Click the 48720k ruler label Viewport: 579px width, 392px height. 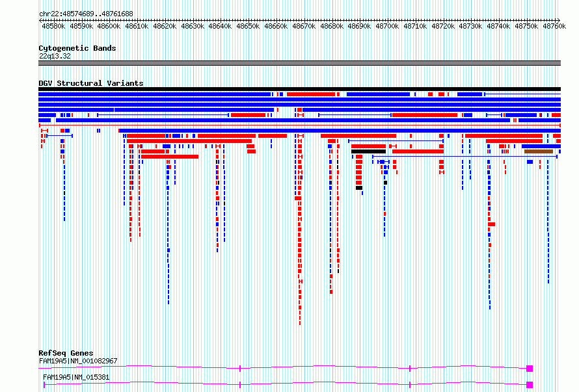tap(443, 26)
